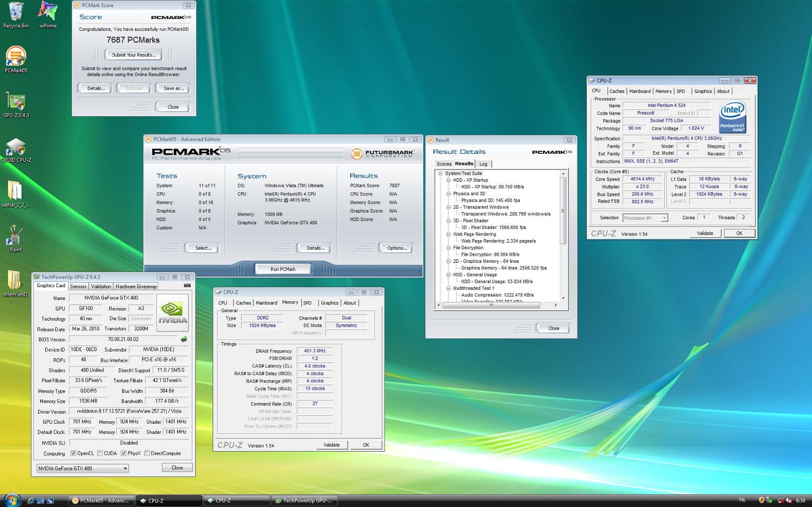
Task: Select the TechPowerUp GPU-Z taskbar button
Action: pos(303,500)
